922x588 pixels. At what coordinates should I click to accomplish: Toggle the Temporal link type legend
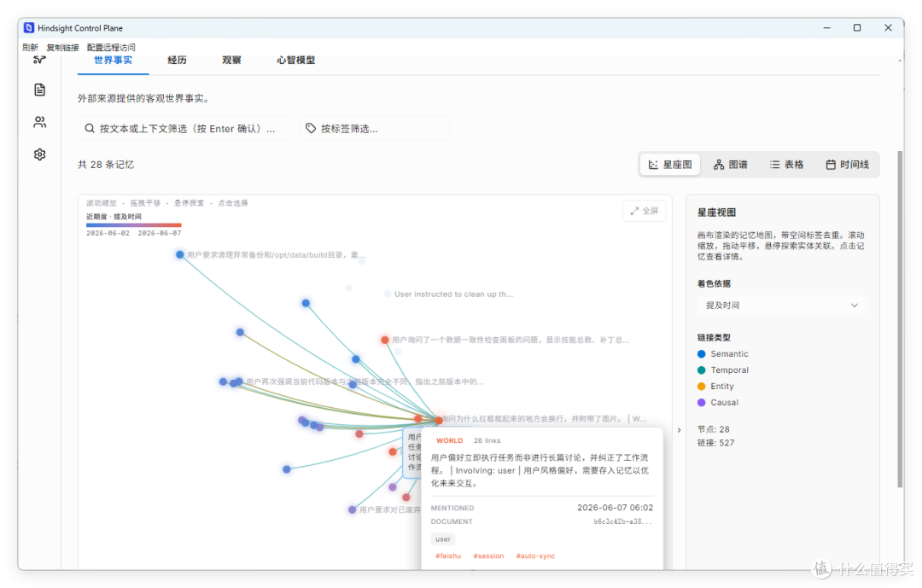point(723,370)
